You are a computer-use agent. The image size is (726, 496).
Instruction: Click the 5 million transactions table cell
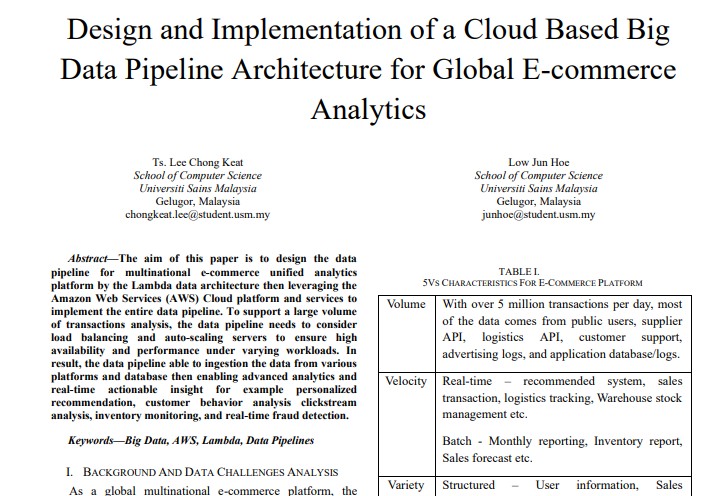[x=562, y=329]
